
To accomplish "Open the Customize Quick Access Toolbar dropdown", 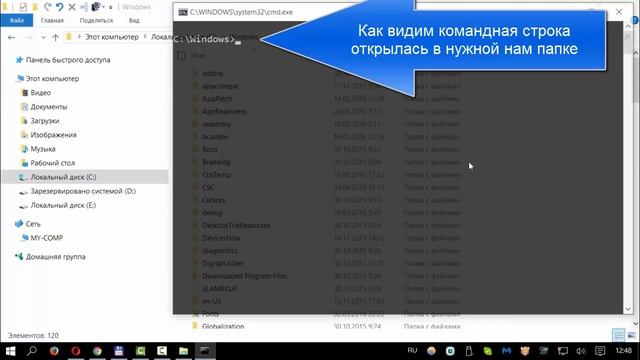I will click(x=110, y=7).
